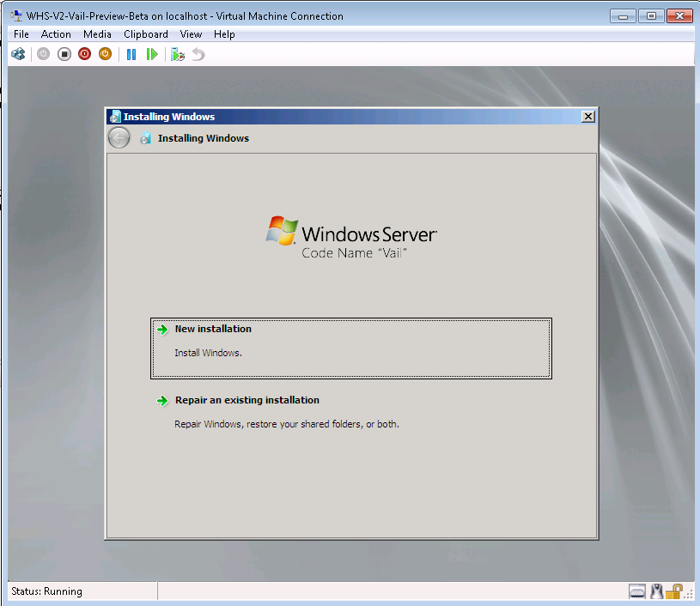The height and width of the screenshot is (606, 700).
Task: Reset the VM with the green play icon
Action: point(152,54)
